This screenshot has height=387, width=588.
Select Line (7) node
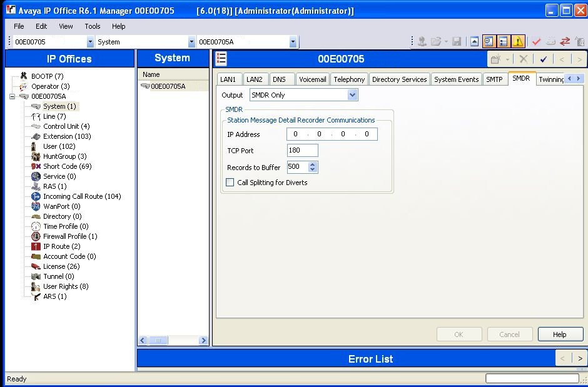click(54, 116)
